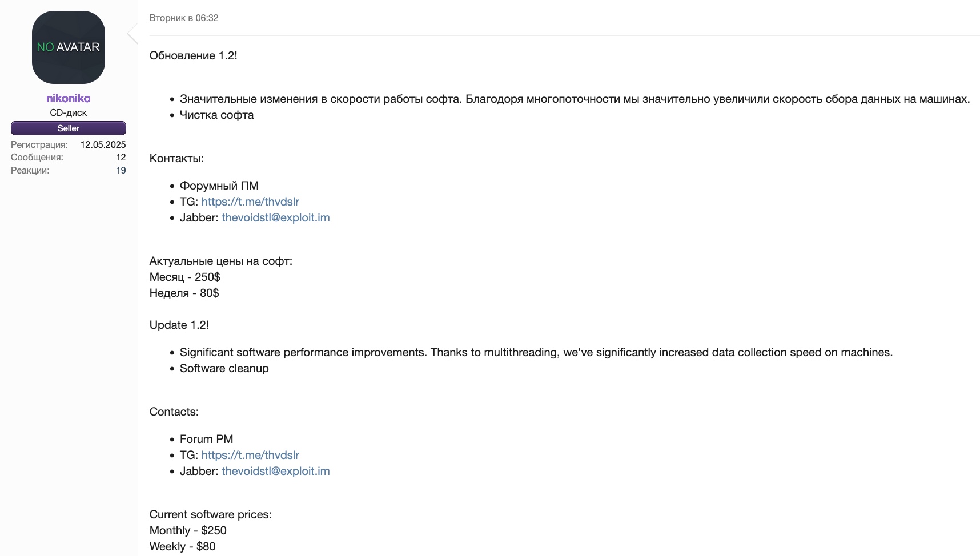
Task: Open the nikoniko user profile link
Action: click(69, 98)
